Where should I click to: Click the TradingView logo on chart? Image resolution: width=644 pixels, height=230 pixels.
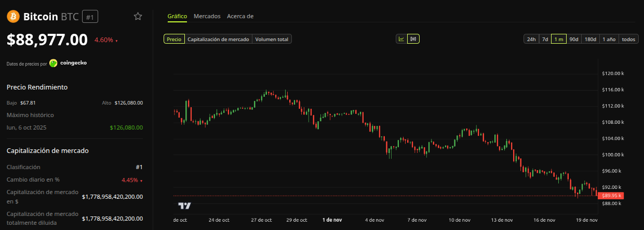pos(184,206)
